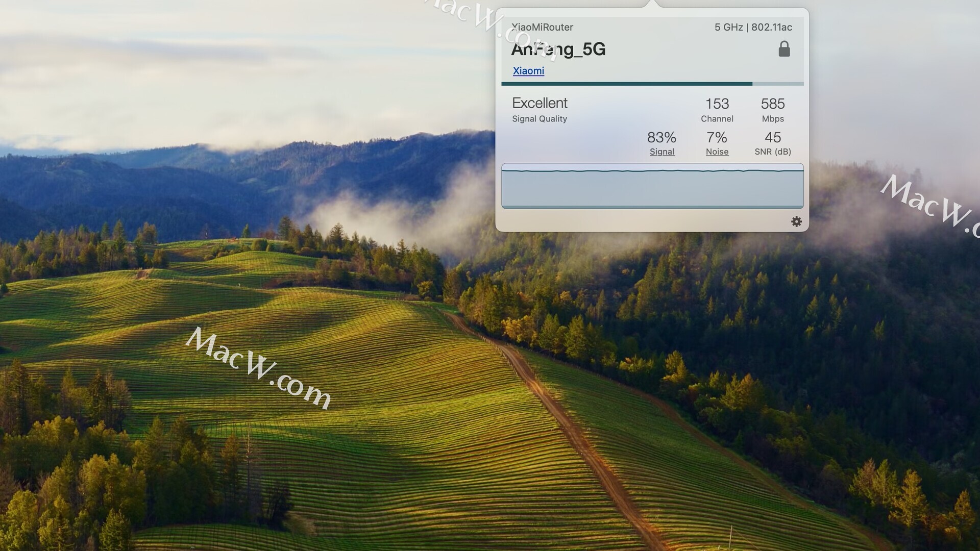The image size is (980, 551).
Task: Click the signal strength progress bar
Action: (x=652, y=84)
